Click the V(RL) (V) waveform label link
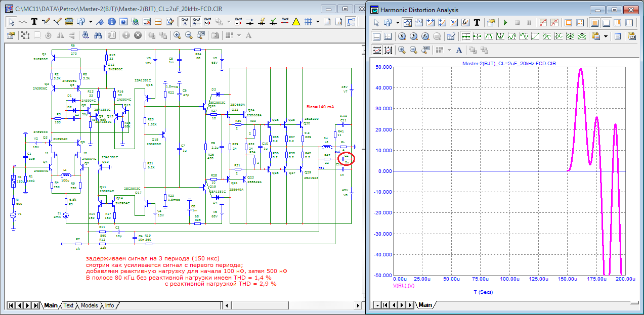 [403, 286]
